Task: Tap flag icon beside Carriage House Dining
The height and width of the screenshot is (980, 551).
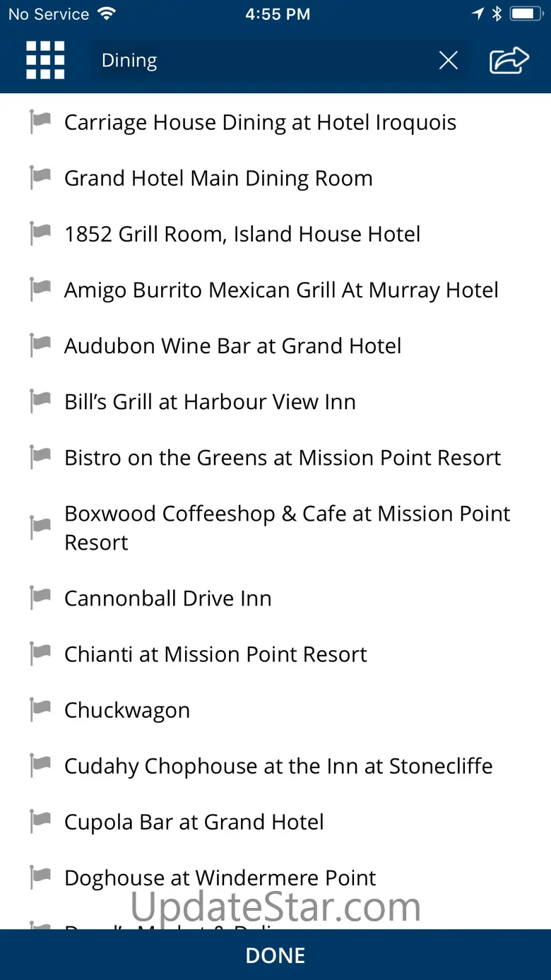Action: pos(40,122)
